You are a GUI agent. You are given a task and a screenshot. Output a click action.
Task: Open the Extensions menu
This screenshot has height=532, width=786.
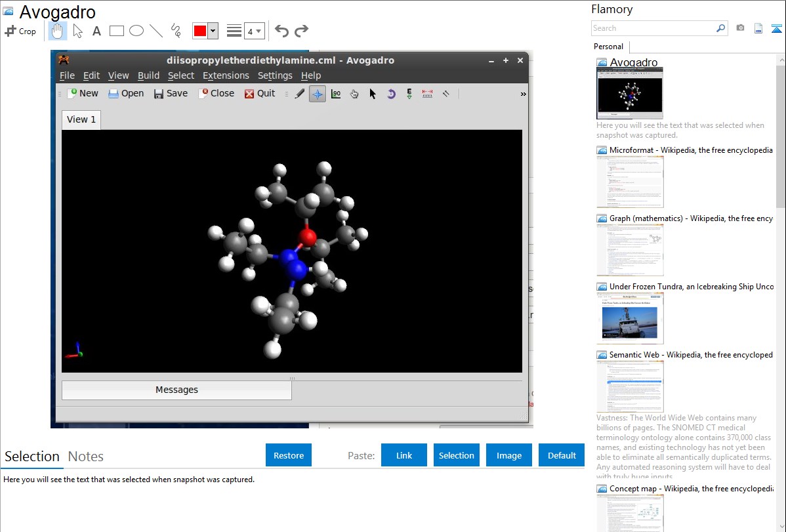pyautogui.click(x=226, y=75)
